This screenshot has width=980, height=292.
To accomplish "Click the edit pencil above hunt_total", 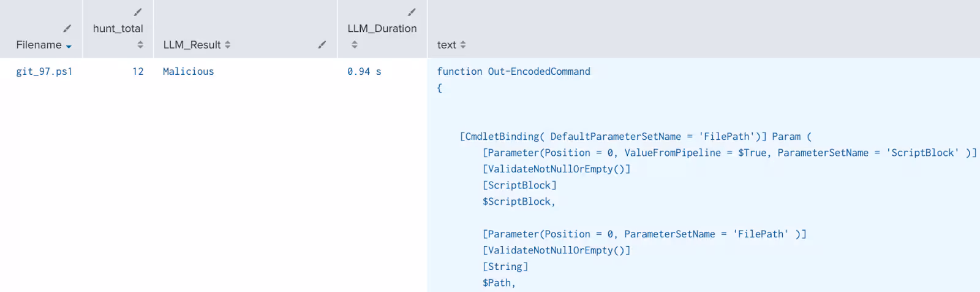I will (x=138, y=12).
